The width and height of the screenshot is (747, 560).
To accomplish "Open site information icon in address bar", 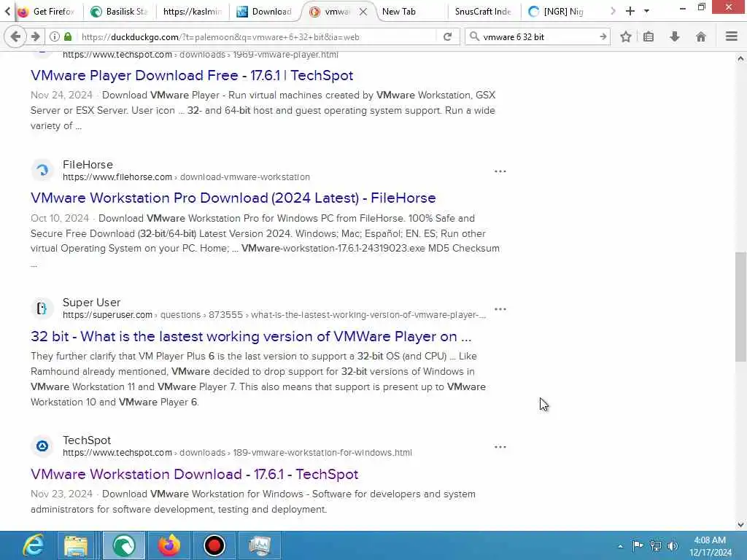I will click(x=55, y=36).
